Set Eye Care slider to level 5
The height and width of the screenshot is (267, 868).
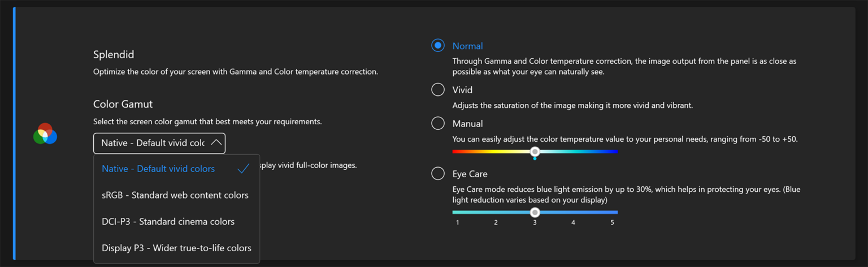coord(612,213)
